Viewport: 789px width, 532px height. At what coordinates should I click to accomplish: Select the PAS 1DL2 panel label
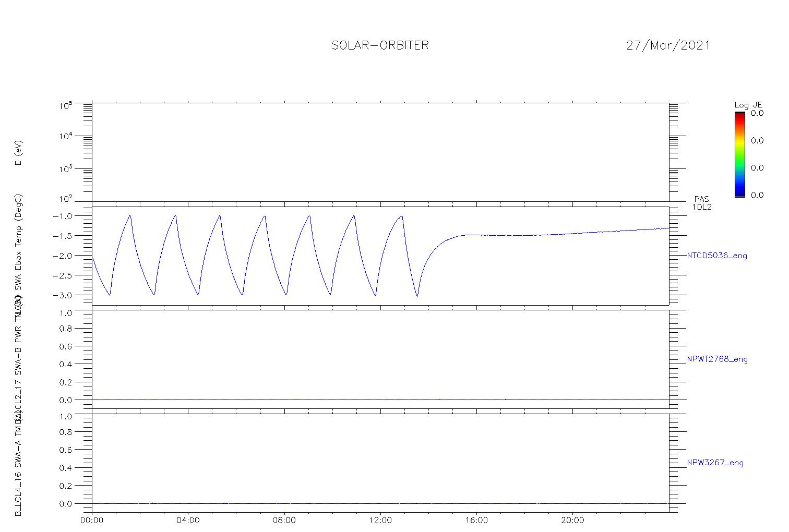[702, 203]
